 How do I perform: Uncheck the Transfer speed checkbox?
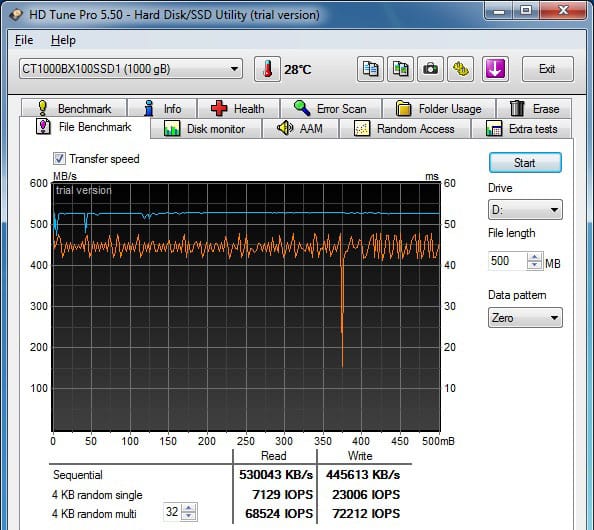[x=59, y=159]
